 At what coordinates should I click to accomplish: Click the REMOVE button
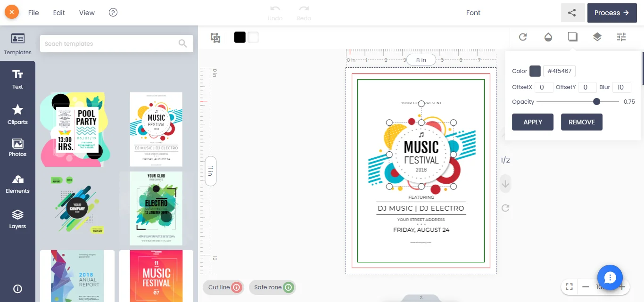pos(582,122)
